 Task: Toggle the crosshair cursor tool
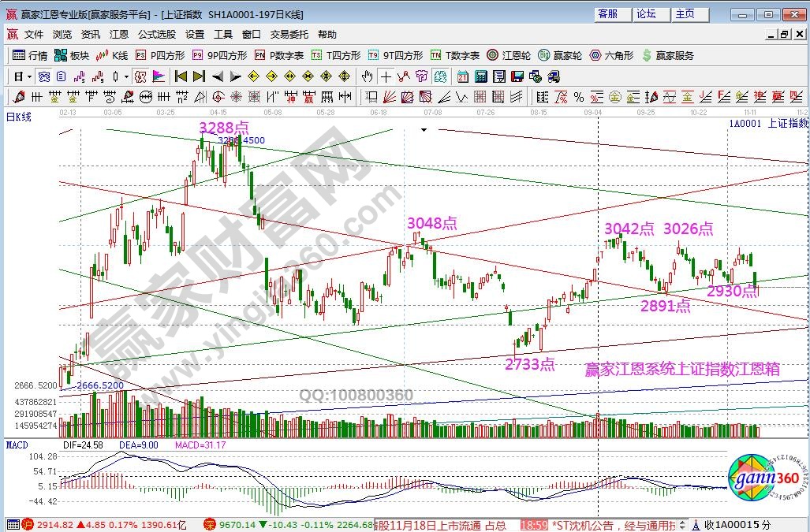click(386, 76)
